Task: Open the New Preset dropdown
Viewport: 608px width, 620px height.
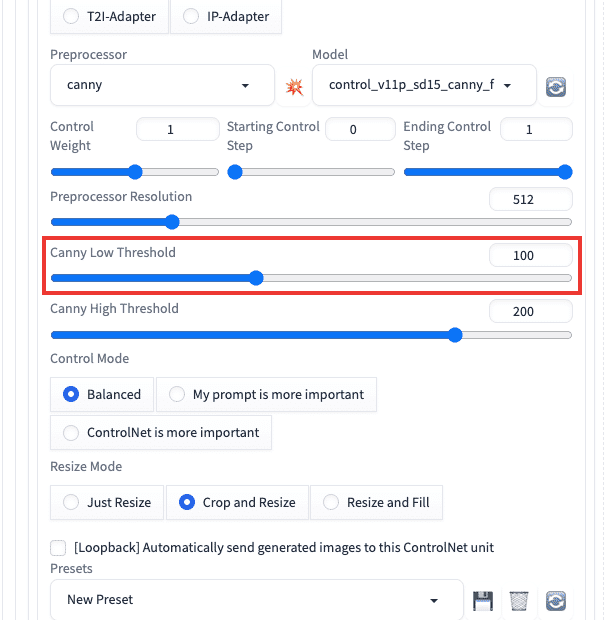Action: [x=256, y=600]
